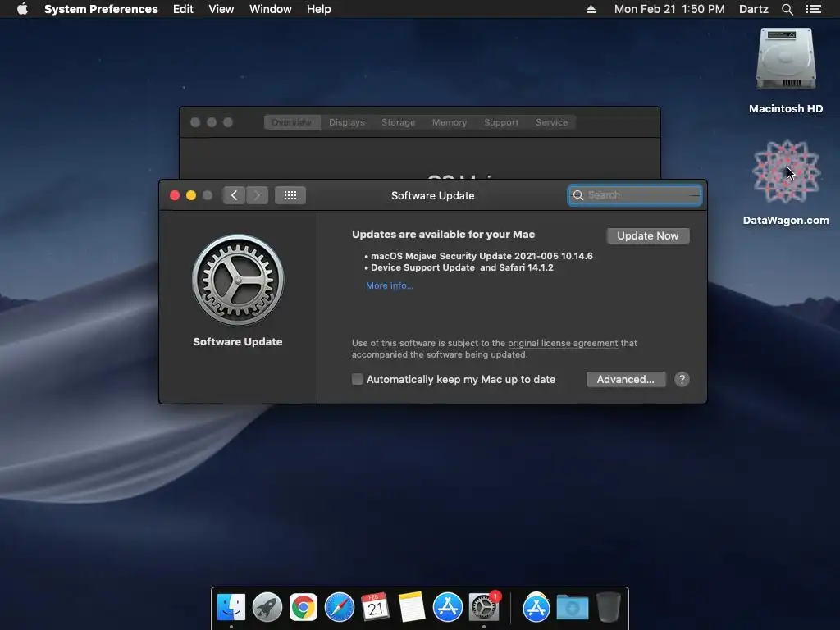Open the Window menu
The height and width of the screenshot is (630, 840).
[x=270, y=9]
